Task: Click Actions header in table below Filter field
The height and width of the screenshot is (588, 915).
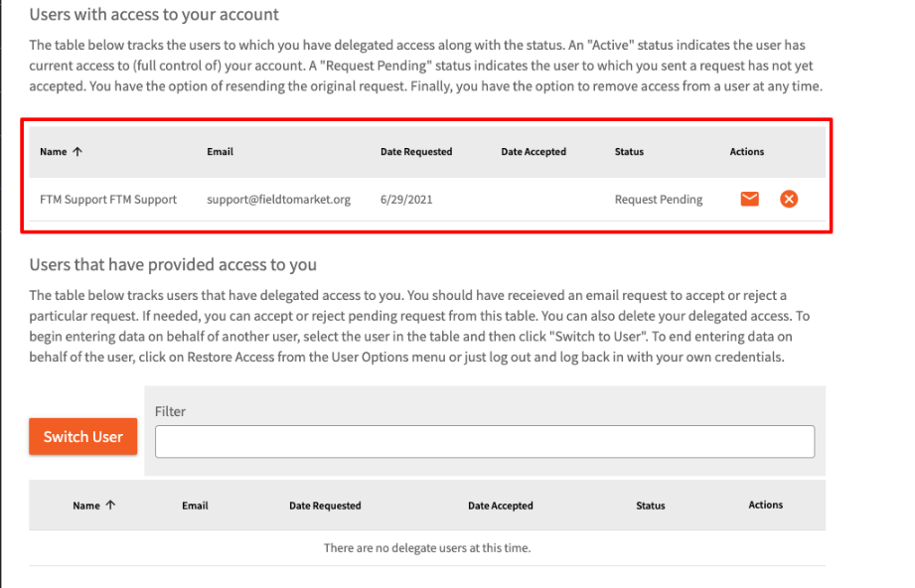Action: [765, 505]
